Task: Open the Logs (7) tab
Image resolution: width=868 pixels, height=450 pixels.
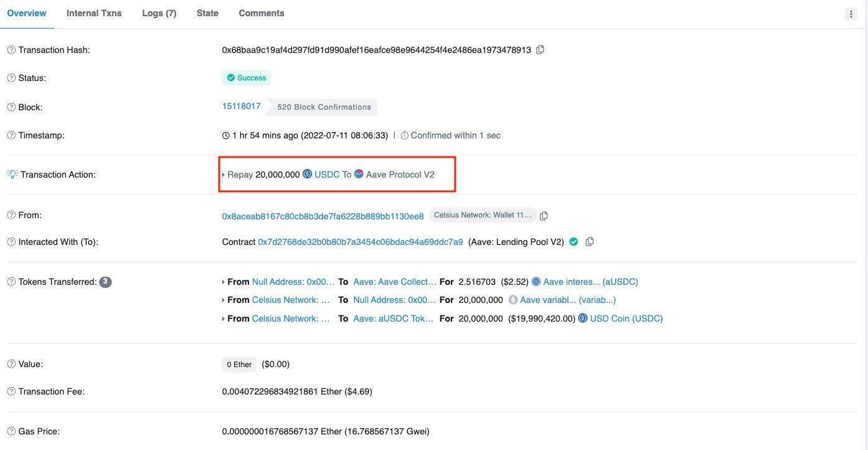Action: coord(159,13)
